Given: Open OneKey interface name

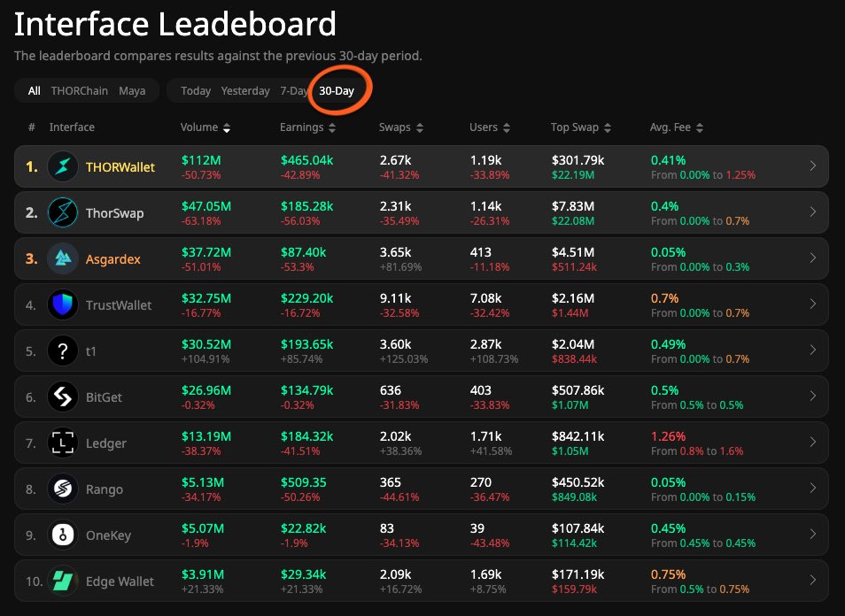Looking at the screenshot, I should (108, 535).
